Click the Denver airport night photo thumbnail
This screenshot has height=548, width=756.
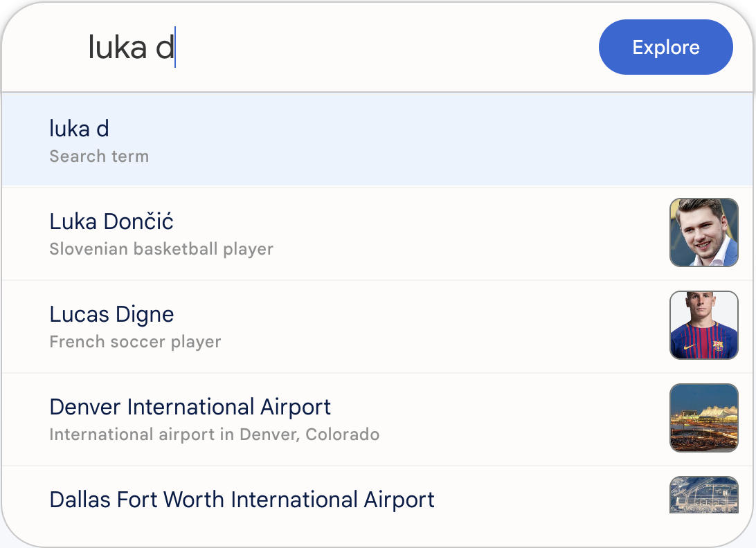pos(703,418)
